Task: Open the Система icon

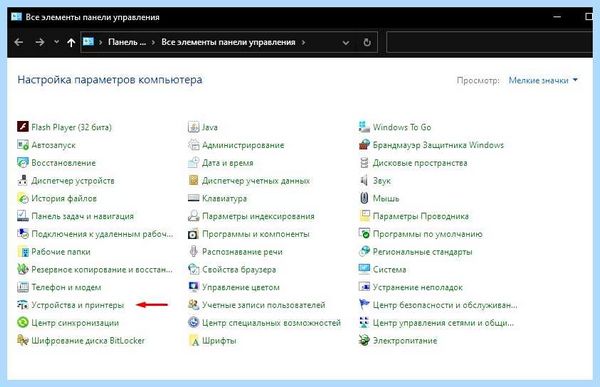Action: click(364, 269)
